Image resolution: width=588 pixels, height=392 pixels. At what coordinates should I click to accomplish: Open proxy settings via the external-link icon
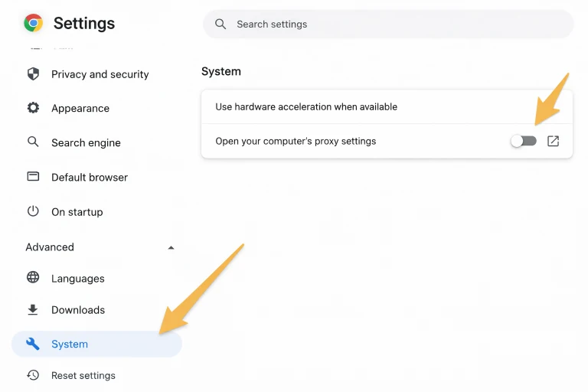tap(554, 141)
